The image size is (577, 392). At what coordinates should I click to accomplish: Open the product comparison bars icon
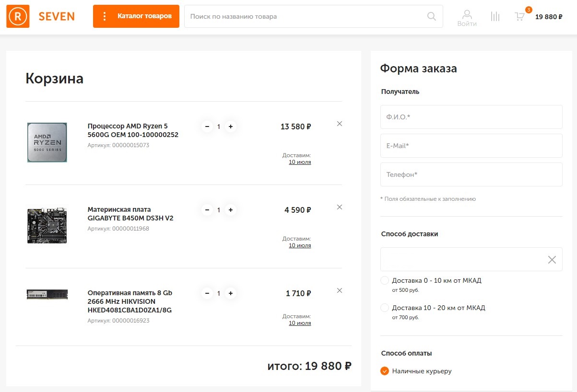pos(495,17)
